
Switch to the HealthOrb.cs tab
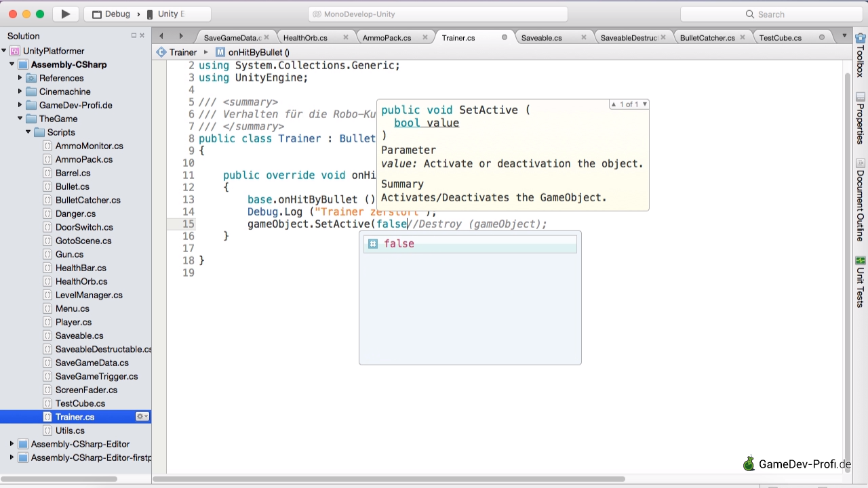[305, 38]
